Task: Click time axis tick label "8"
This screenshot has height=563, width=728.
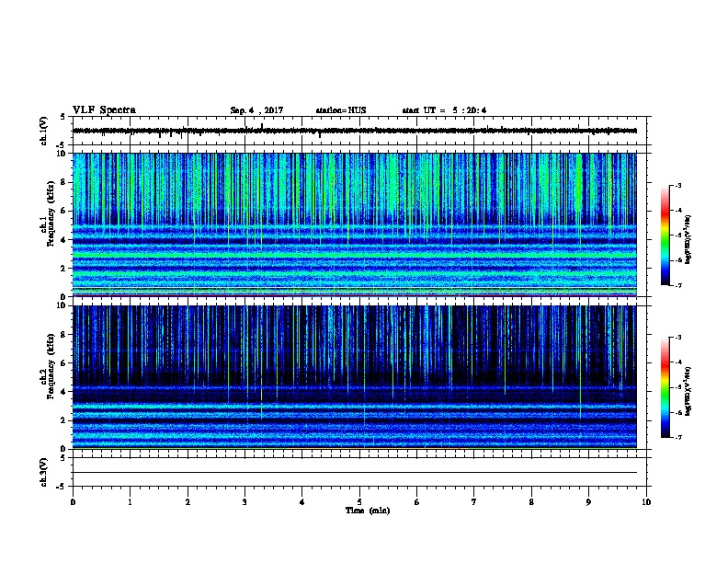Action: [531, 502]
